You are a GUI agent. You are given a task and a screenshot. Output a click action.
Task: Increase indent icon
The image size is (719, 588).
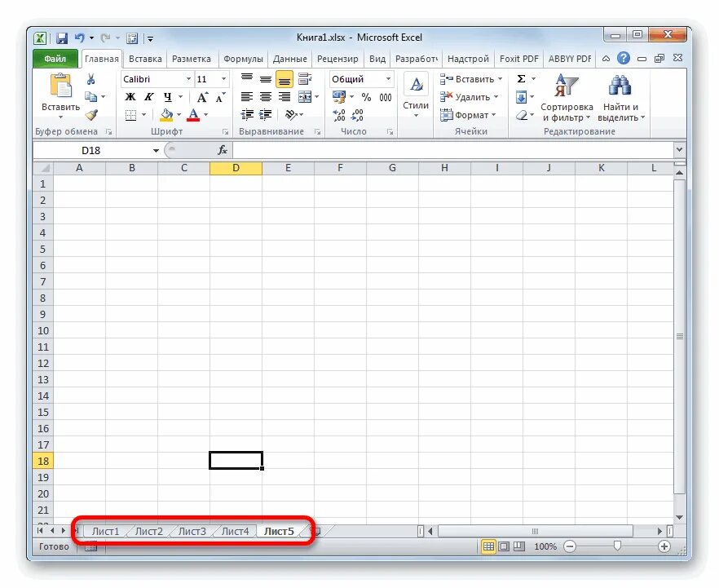(x=266, y=115)
